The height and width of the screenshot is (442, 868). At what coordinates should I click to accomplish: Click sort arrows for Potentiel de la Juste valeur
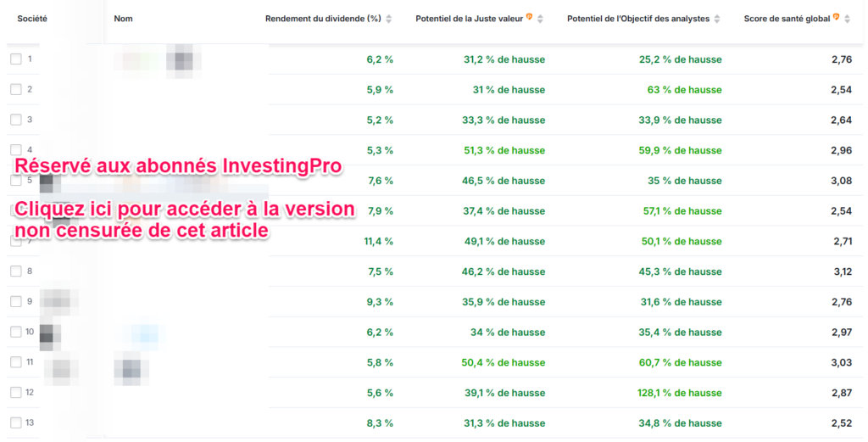(x=540, y=19)
